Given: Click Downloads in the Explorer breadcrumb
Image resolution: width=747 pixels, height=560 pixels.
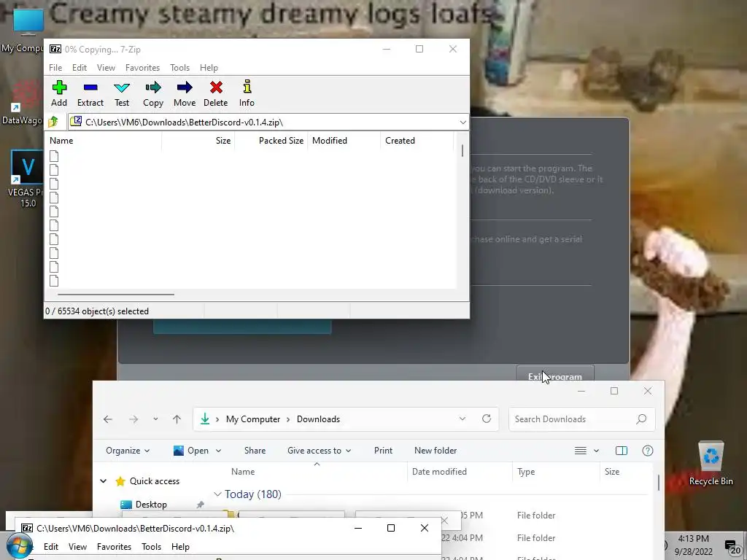Looking at the screenshot, I should coord(318,419).
